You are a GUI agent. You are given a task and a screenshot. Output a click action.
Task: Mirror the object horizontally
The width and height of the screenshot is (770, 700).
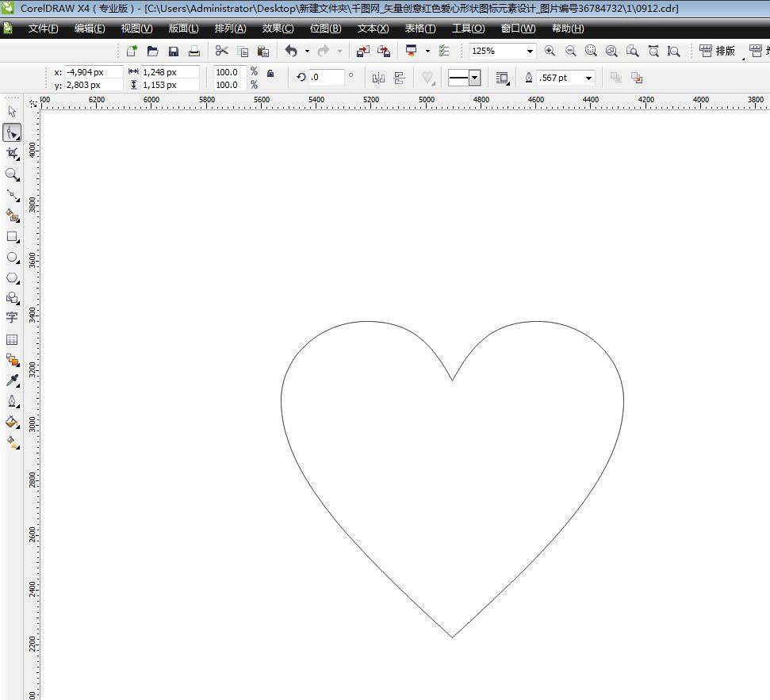[x=378, y=78]
